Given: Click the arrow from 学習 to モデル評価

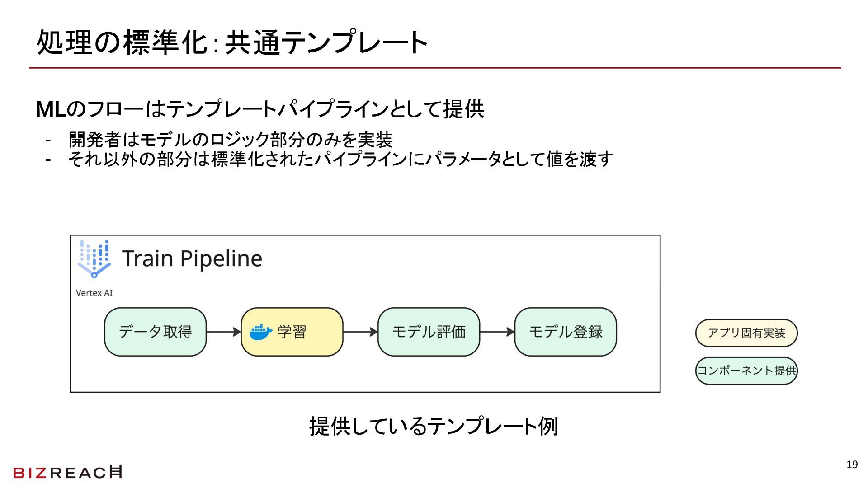Looking at the screenshot, I should (x=360, y=332).
